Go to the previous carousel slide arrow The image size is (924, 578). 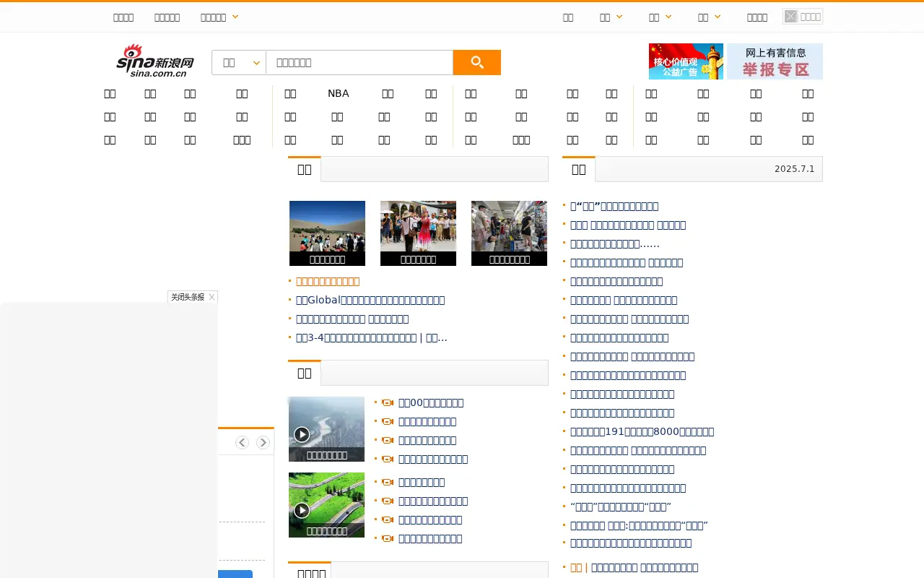click(242, 442)
